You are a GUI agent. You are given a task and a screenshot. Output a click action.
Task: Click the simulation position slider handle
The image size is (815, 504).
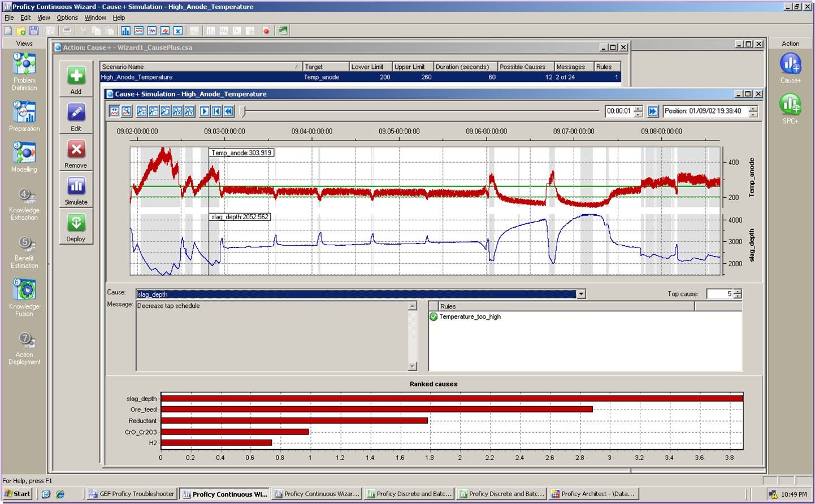coord(242,111)
